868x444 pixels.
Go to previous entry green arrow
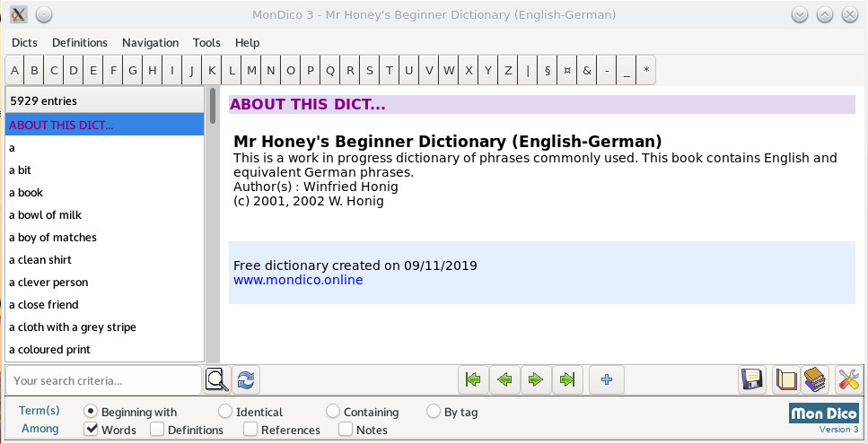click(504, 379)
